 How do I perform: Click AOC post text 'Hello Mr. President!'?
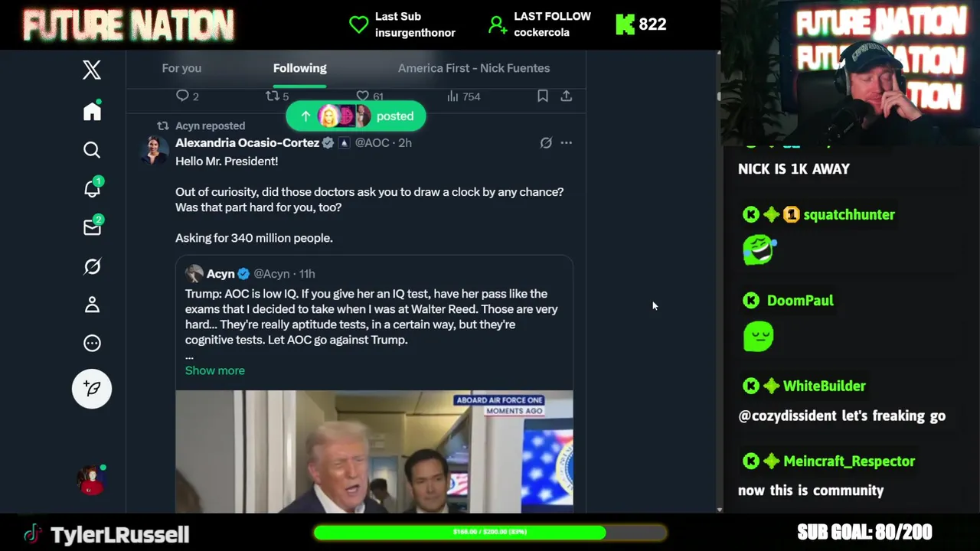tap(227, 161)
